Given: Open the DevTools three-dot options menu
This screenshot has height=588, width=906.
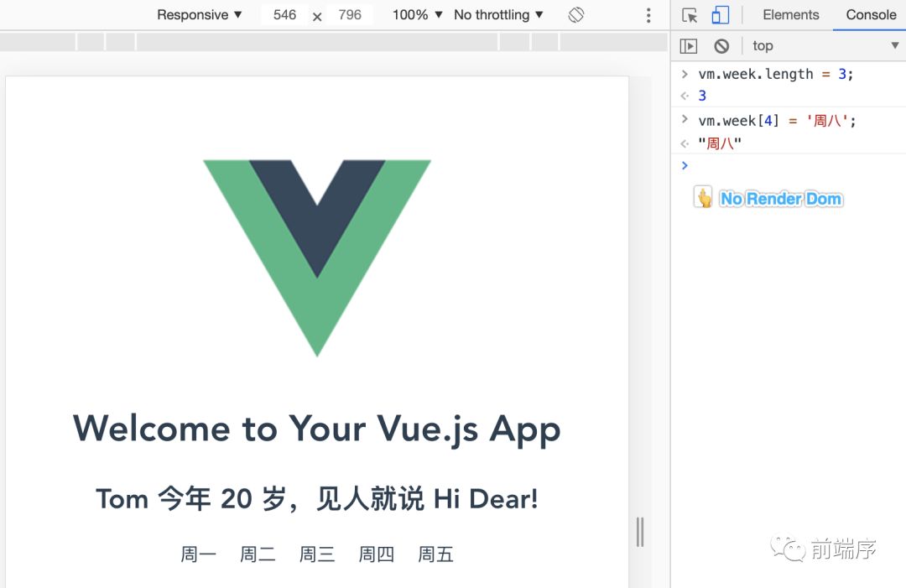Looking at the screenshot, I should click(648, 14).
